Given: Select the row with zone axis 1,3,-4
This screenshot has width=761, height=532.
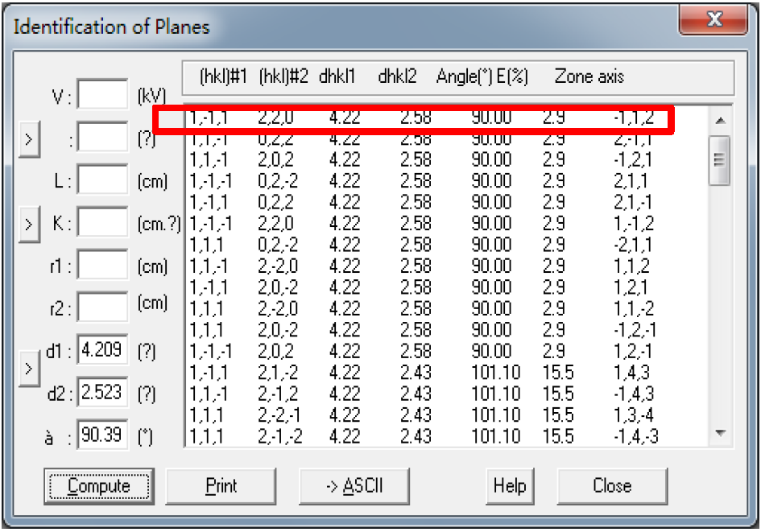Looking at the screenshot, I should click(445, 415).
